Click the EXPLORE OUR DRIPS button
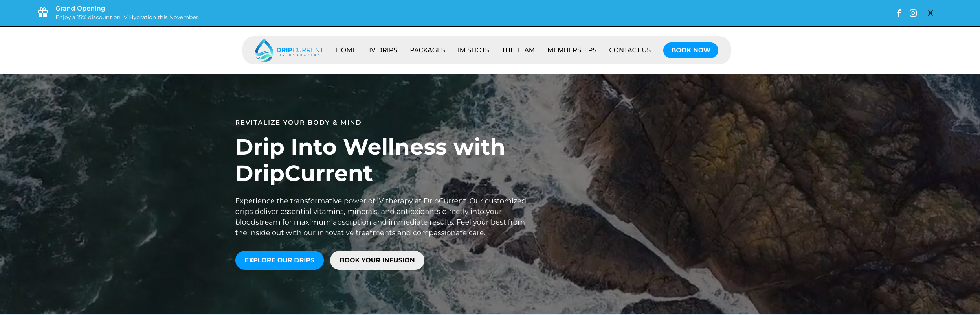980x315 pixels. click(279, 260)
